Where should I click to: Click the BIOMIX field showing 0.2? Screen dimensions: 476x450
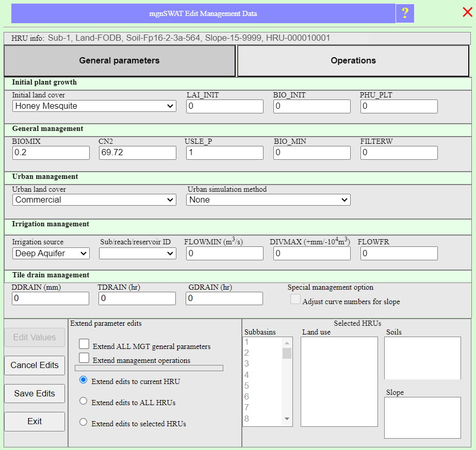pyautogui.click(x=51, y=153)
